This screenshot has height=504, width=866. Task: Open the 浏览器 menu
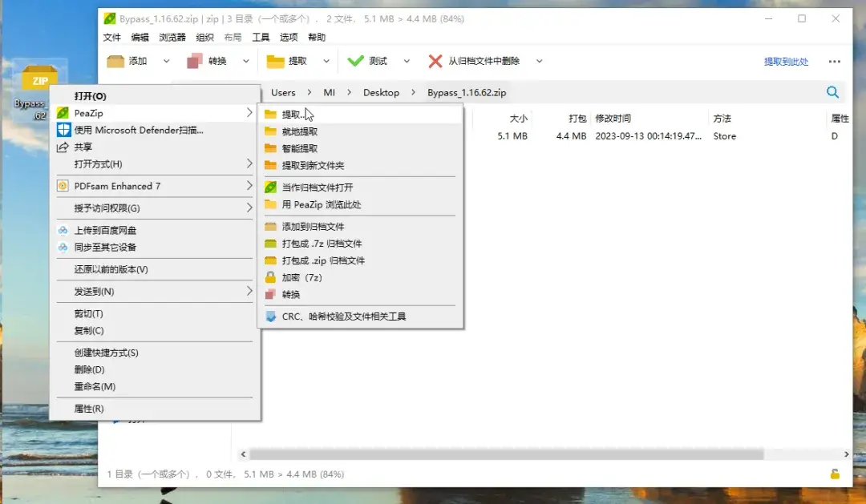click(x=172, y=37)
